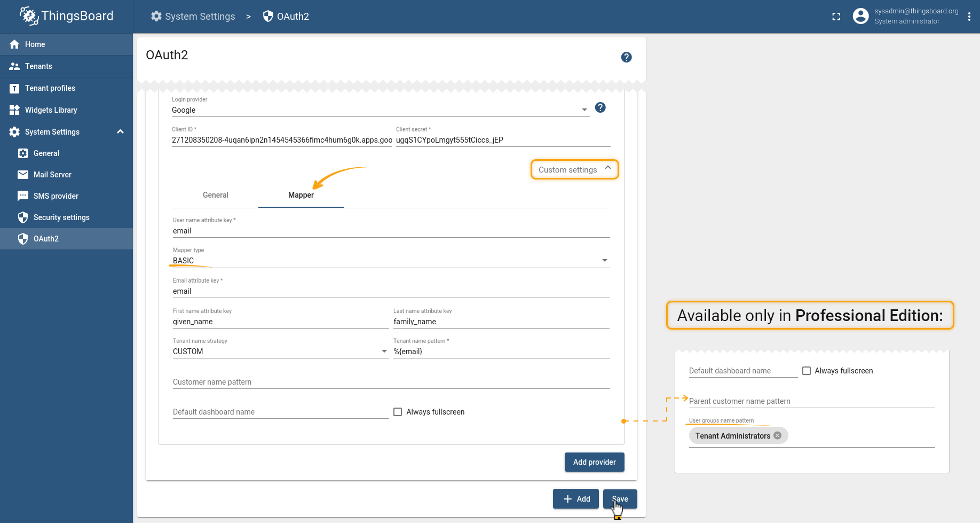Screen dimensions: 980x523
Task: Click the fullscreen toggle icon
Action: coord(836,17)
